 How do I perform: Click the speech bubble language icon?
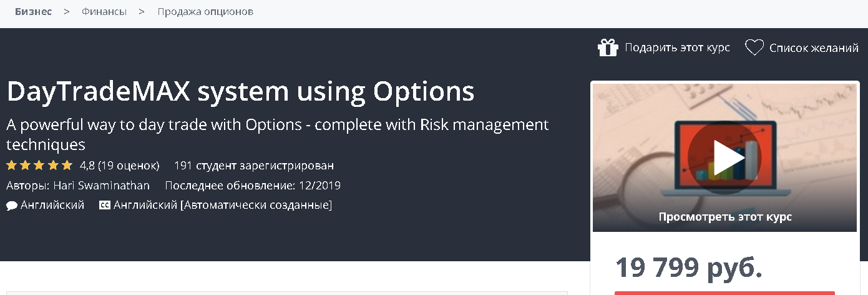(12, 205)
